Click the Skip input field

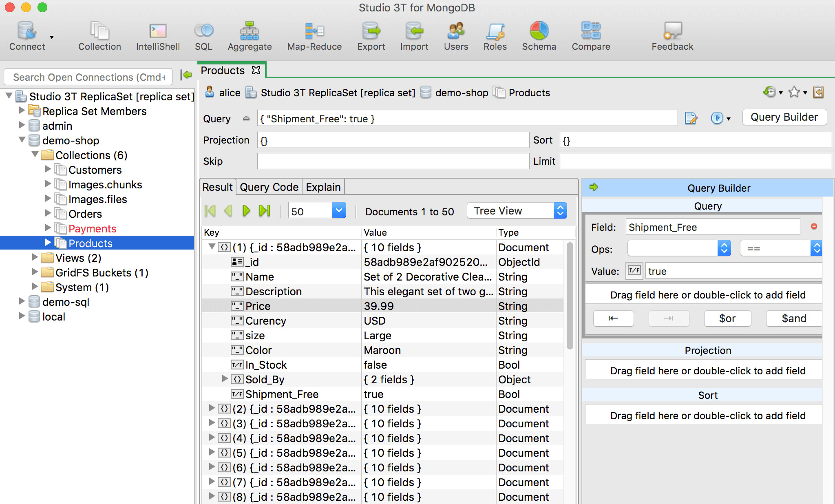pos(393,161)
